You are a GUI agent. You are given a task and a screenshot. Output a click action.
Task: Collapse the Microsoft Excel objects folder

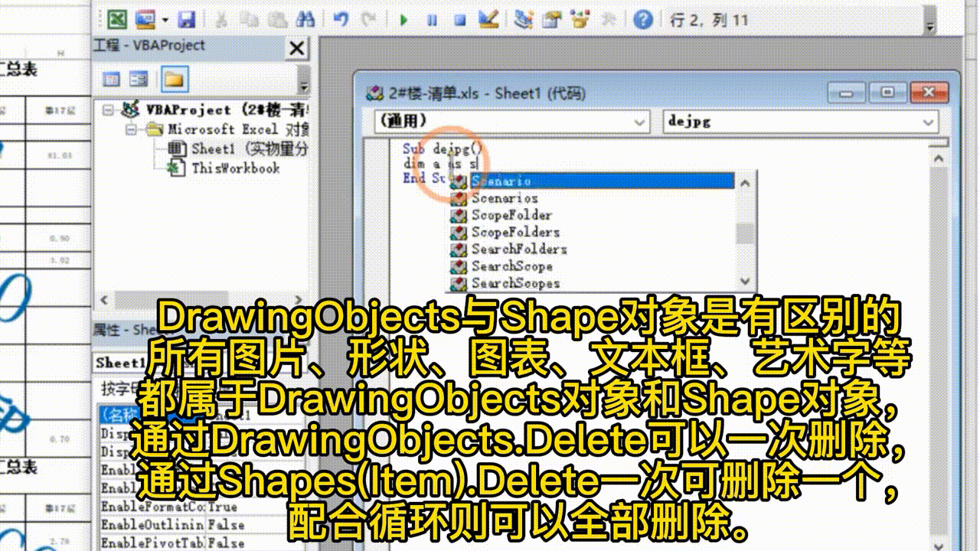130,130
